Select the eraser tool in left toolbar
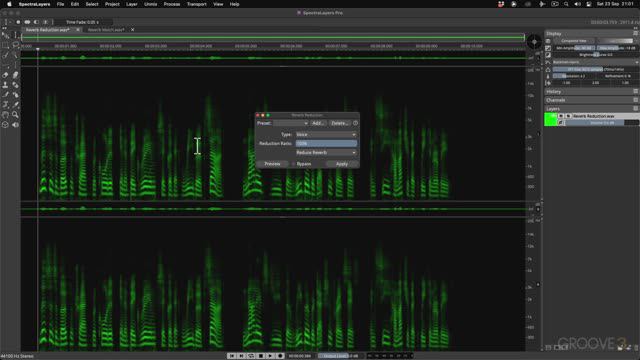The height and width of the screenshot is (360, 640). point(5,75)
